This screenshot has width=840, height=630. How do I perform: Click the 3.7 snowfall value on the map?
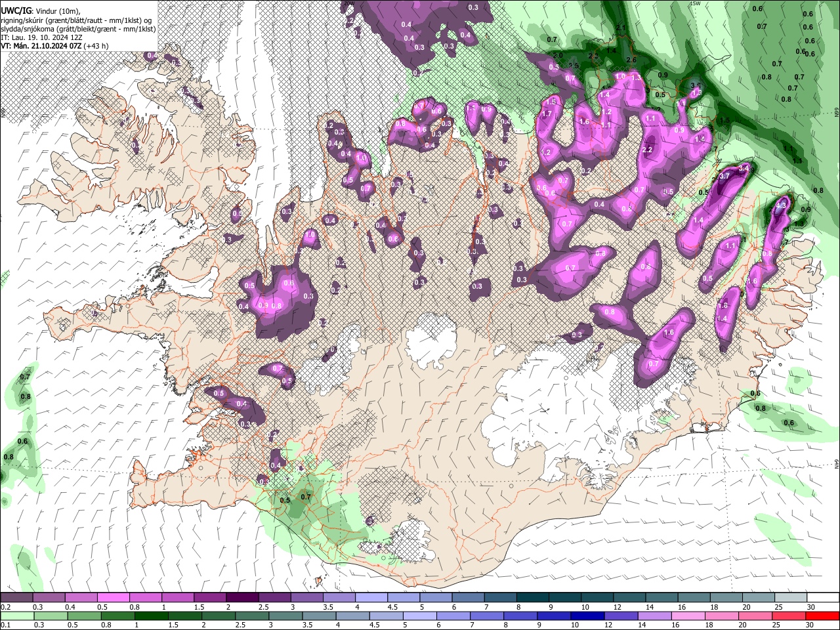click(724, 176)
